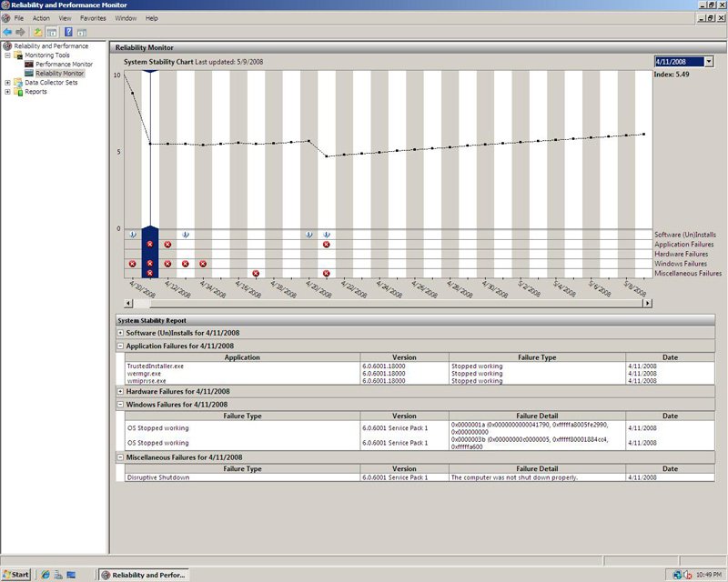The image size is (728, 582).
Task: Click the miscellaneous failure icon for 4/17/2008
Action: [256, 274]
